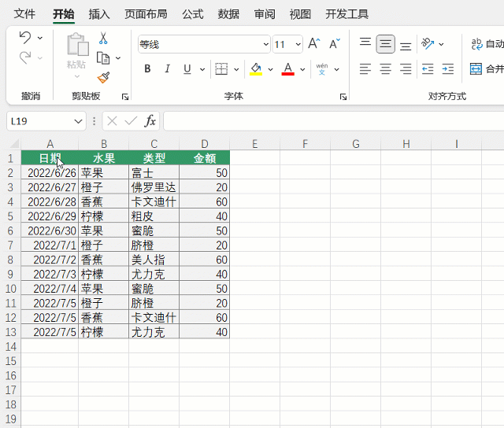This screenshot has width=504, height=428.
Task: Open the Name Box dropdown arrow
Action: click(78, 121)
